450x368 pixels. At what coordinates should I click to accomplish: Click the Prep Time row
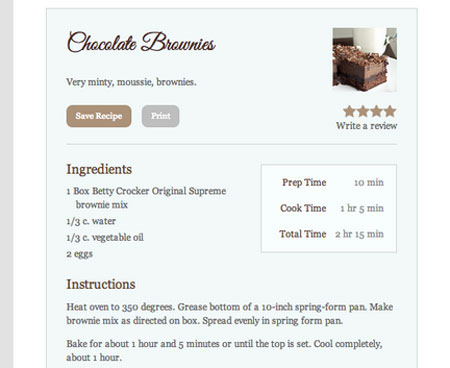[x=331, y=182]
